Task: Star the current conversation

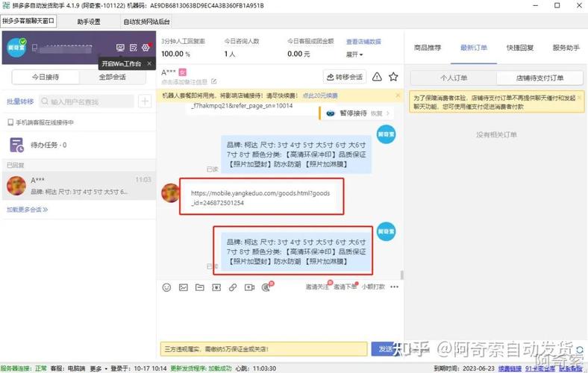Action: (x=393, y=77)
